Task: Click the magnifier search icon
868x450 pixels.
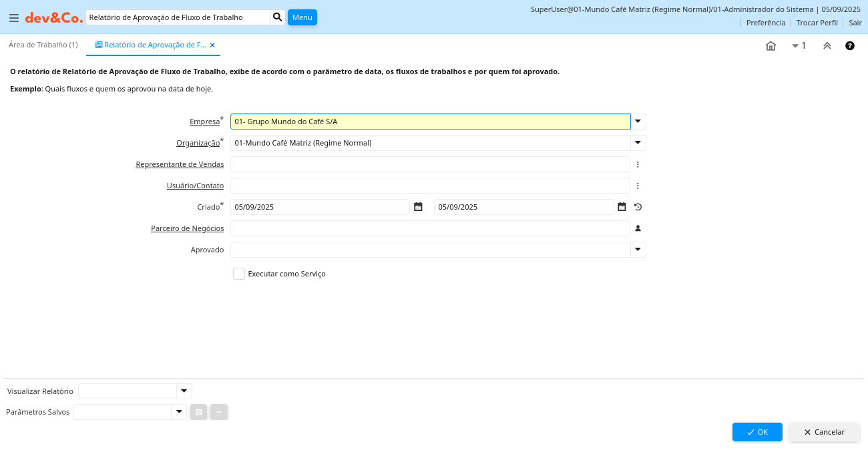Action: [x=278, y=17]
